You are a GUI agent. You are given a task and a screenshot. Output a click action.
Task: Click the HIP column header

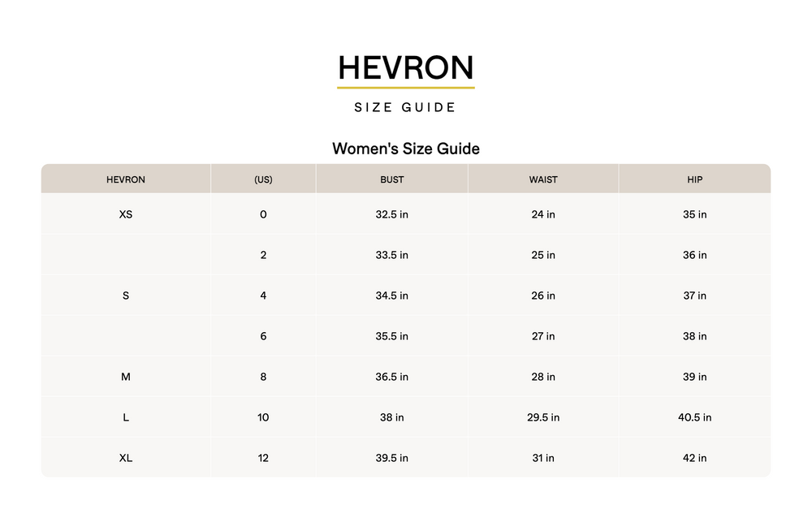point(694,179)
